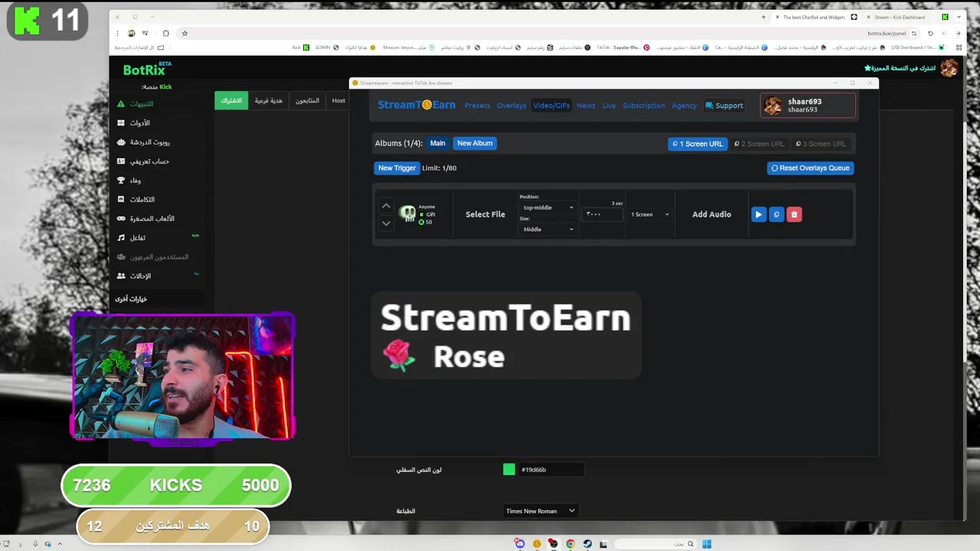
Task: Open the shaar693 account box
Action: [808, 106]
